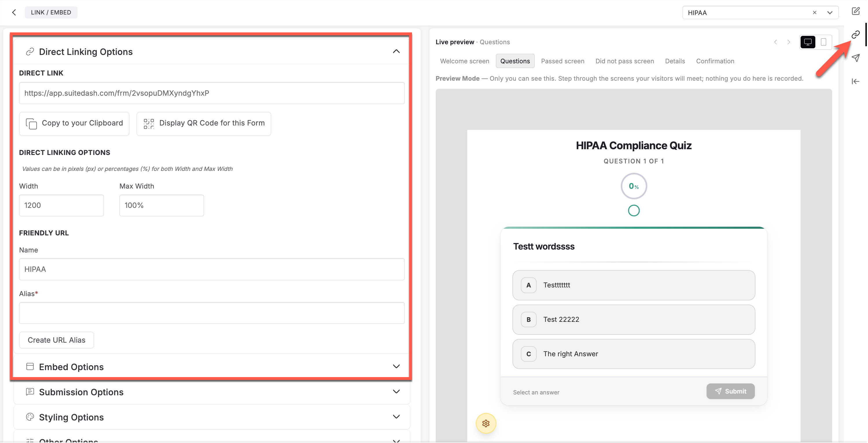Open the HIPAA form selector dropdown arrow
Screen dimensions: 868x443
830,12
